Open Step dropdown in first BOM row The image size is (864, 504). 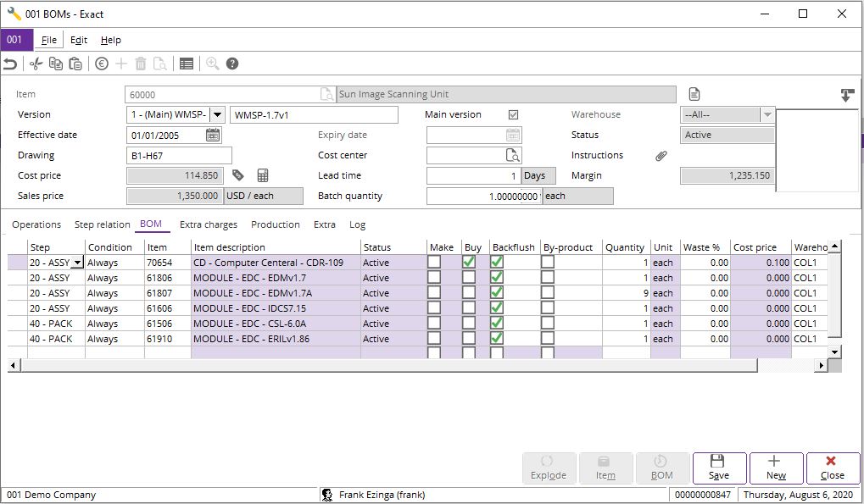pos(78,263)
